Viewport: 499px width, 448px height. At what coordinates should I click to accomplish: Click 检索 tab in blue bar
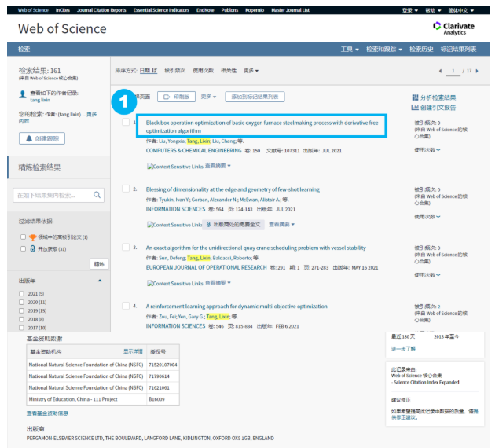click(24, 50)
